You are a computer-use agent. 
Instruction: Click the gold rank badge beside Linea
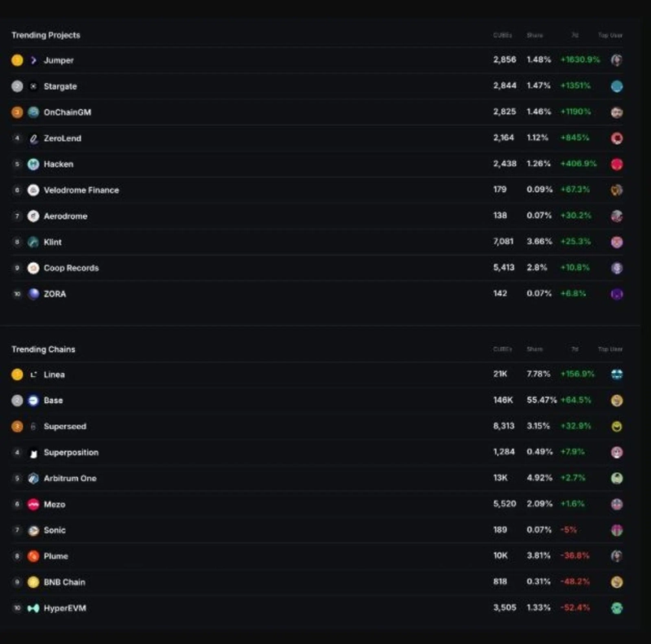pos(17,375)
